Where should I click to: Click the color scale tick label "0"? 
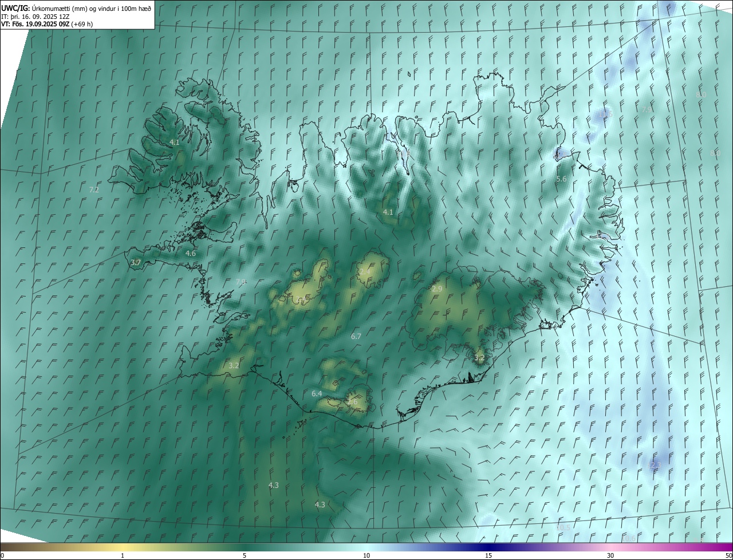click(2, 555)
